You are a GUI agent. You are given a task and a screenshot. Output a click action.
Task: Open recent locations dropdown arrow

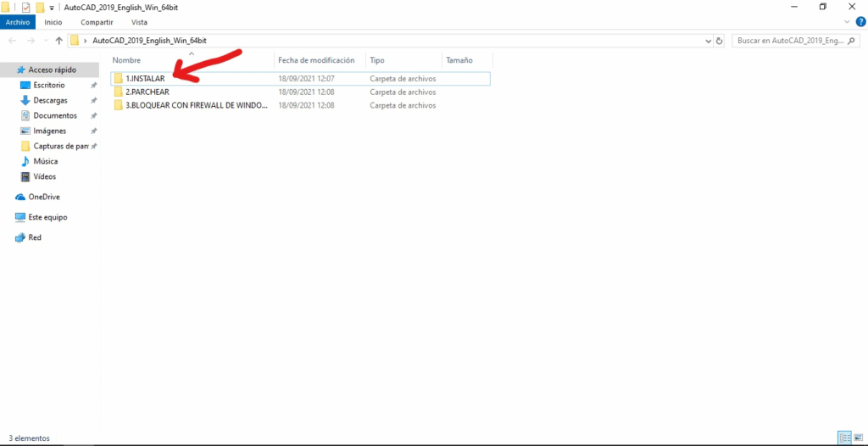pos(46,42)
